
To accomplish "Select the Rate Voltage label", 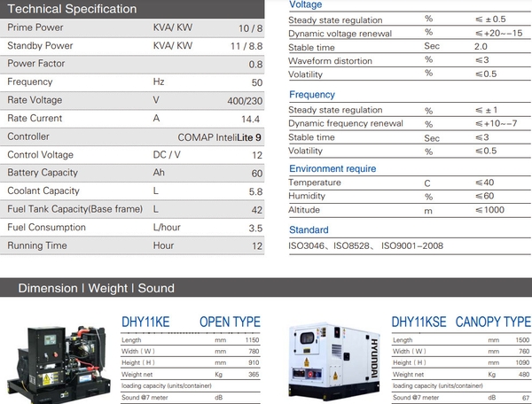I will pyautogui.click(x=35, y=100).
